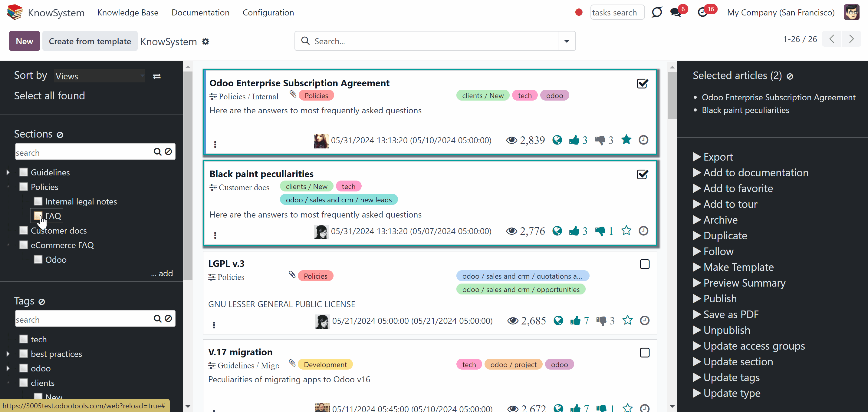This screenshot has width=868, height=412.
Task: Click Select all found link
Action: point(50,96)
